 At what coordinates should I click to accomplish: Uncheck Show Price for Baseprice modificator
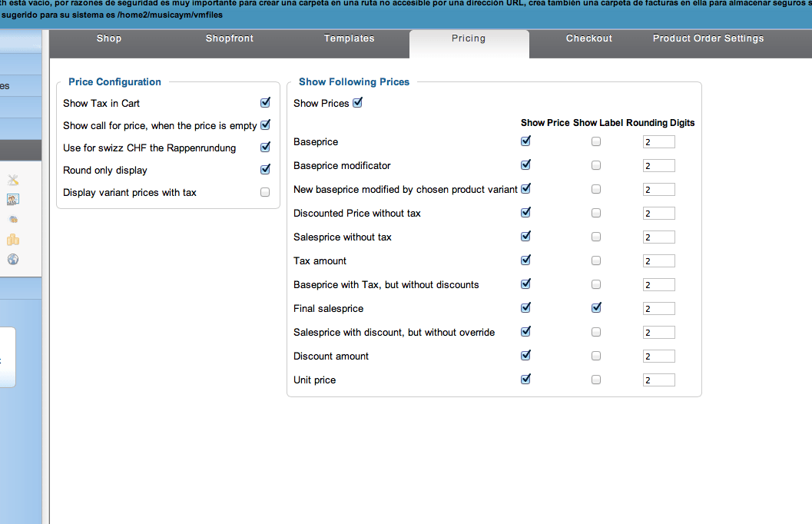[x=525, y=164]
